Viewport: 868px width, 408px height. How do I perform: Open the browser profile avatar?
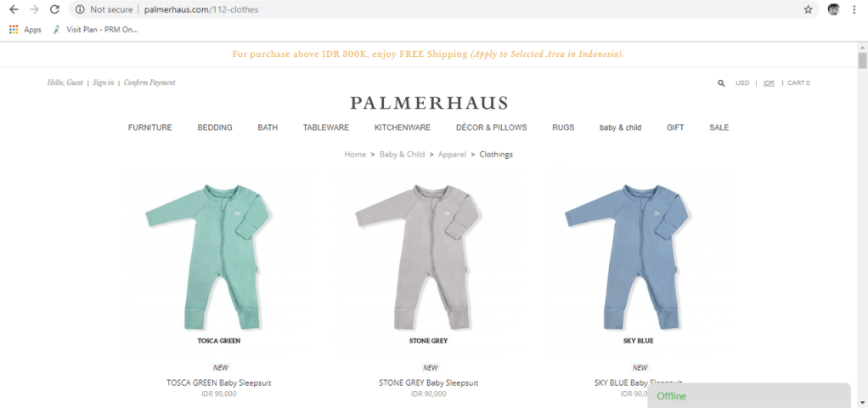[x=834, y=9]
